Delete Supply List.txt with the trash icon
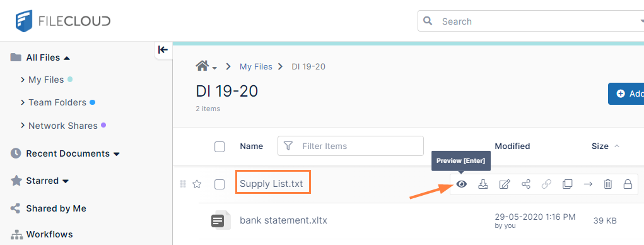Screen dimensions: 644x245 coord(608,184)
